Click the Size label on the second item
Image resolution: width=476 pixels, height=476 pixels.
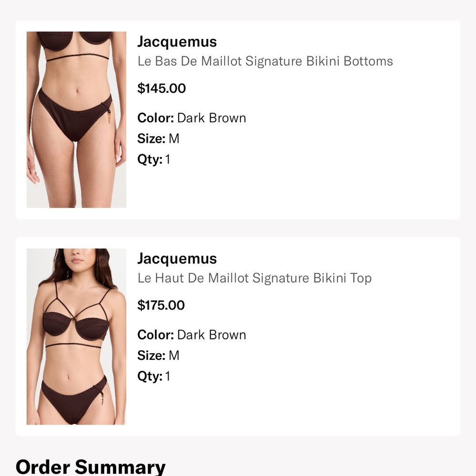point(149,355)
